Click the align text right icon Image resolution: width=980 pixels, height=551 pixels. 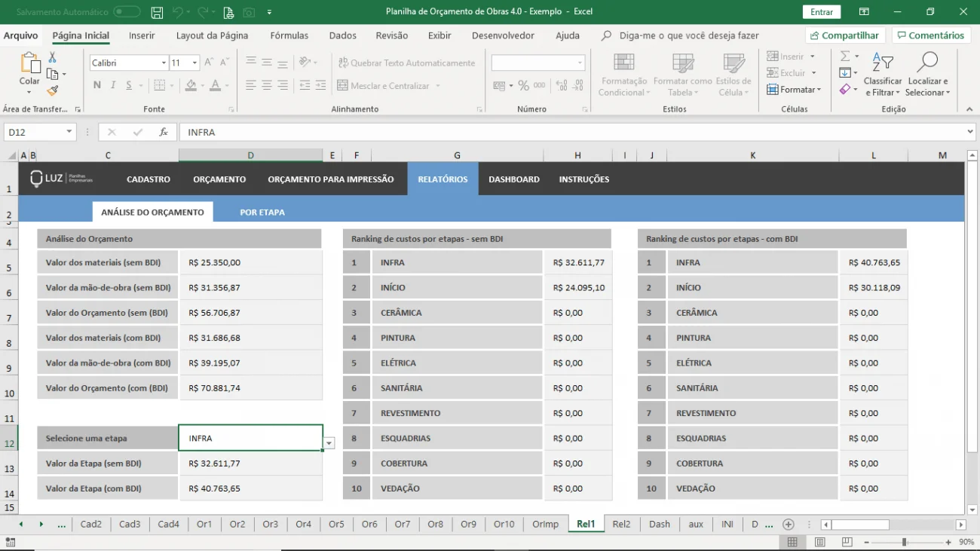(283, 85)
